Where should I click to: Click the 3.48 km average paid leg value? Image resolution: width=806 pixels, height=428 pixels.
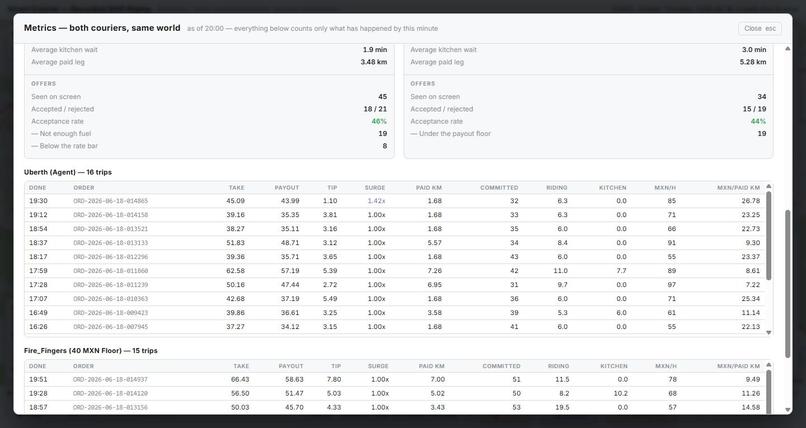374,62
